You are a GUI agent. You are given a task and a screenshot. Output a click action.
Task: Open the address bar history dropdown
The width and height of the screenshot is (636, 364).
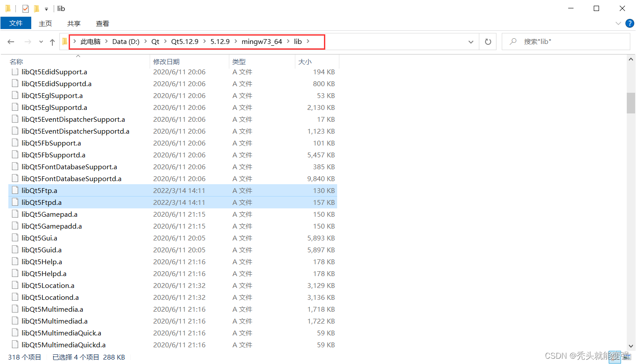471,42
